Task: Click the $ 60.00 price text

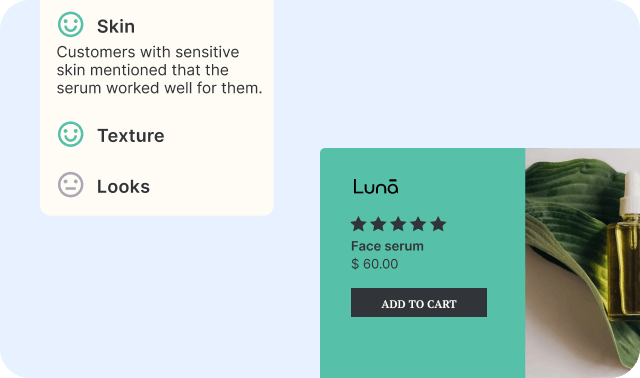Action: click(375, 264)
